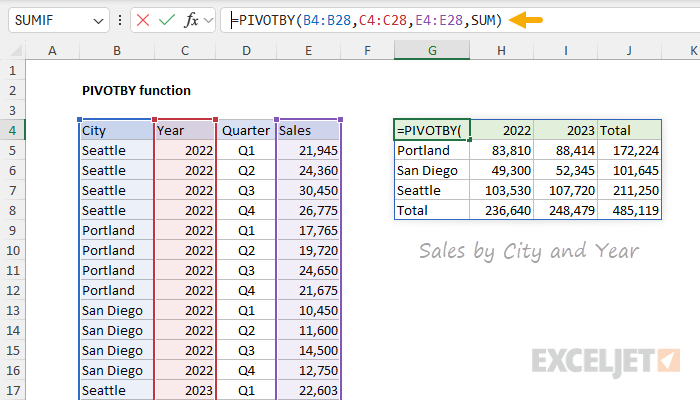This screenshot has width=700, height=400.
Task: Click the 'Sales' header cell
Action: [x=308, y=130]
